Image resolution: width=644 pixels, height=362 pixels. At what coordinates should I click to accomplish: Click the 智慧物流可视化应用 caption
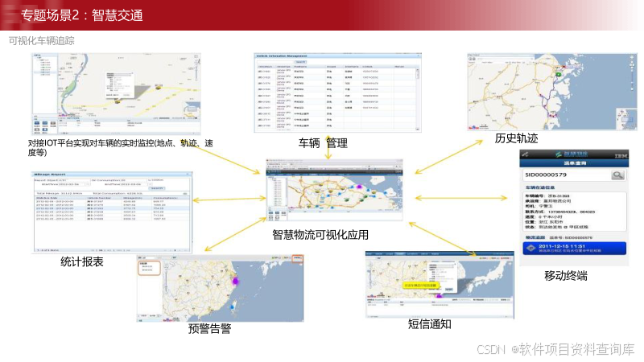[x=320, y=235]
